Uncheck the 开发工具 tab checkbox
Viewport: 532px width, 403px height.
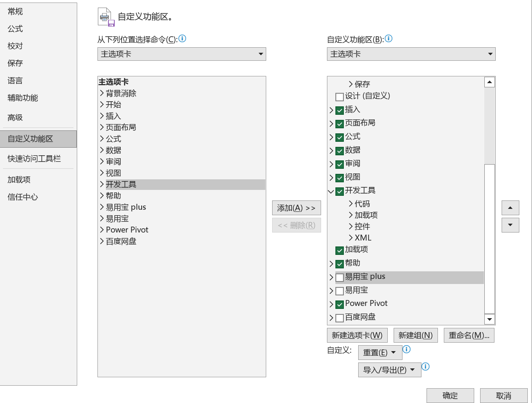click(340, 191)
